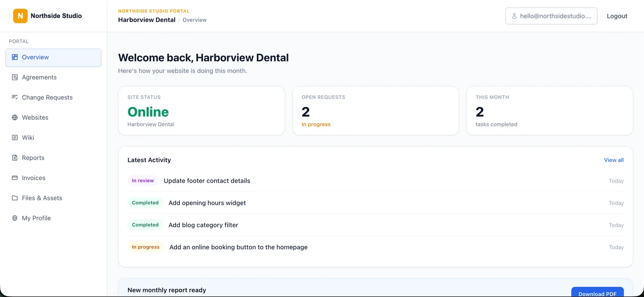Click Completed badge for opening hours widget
This screenshot has height=297, width=644.
145,203
